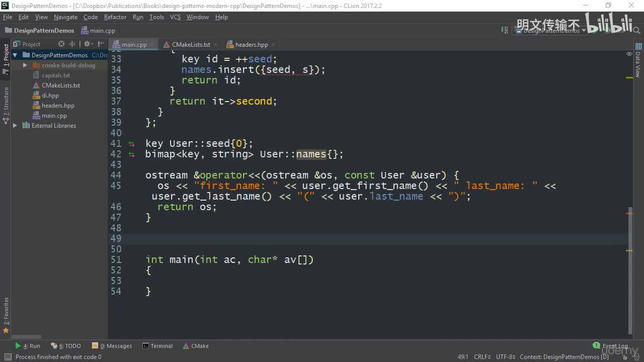Screen dimensions: 644x362
Task: Click the folder icon in navigation breadcrumb
Action: pos(8,30)
